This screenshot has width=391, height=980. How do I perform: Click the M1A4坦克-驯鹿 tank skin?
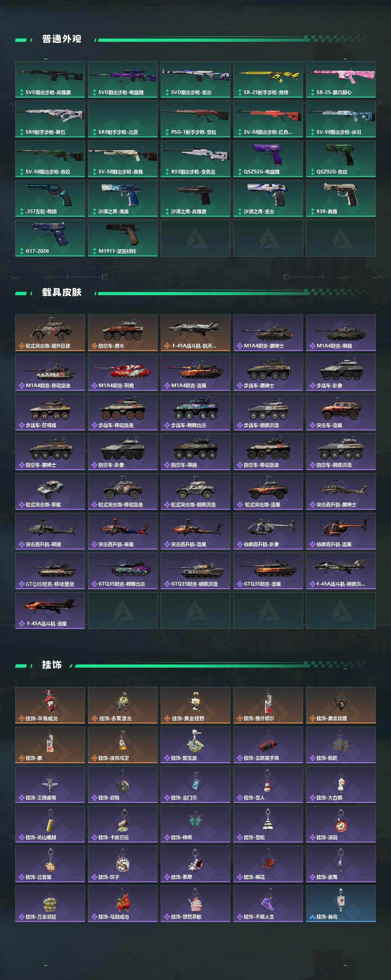pos(122,372)
